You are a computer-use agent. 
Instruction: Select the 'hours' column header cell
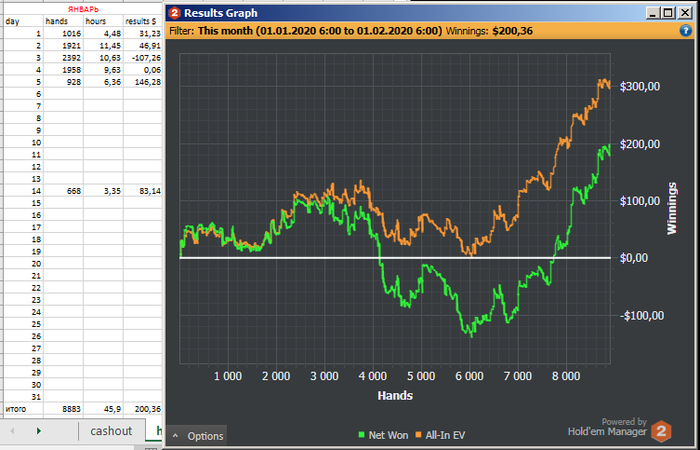(x=103, y=21)
